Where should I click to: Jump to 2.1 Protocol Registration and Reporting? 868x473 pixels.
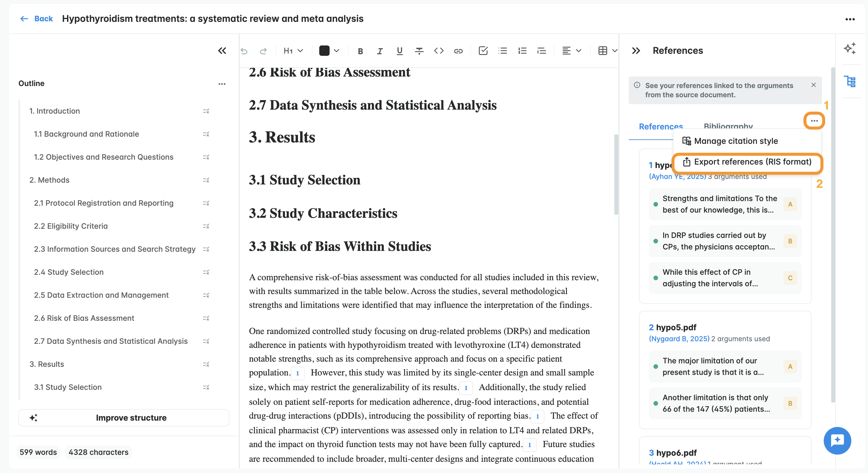(x=104, y=203)
